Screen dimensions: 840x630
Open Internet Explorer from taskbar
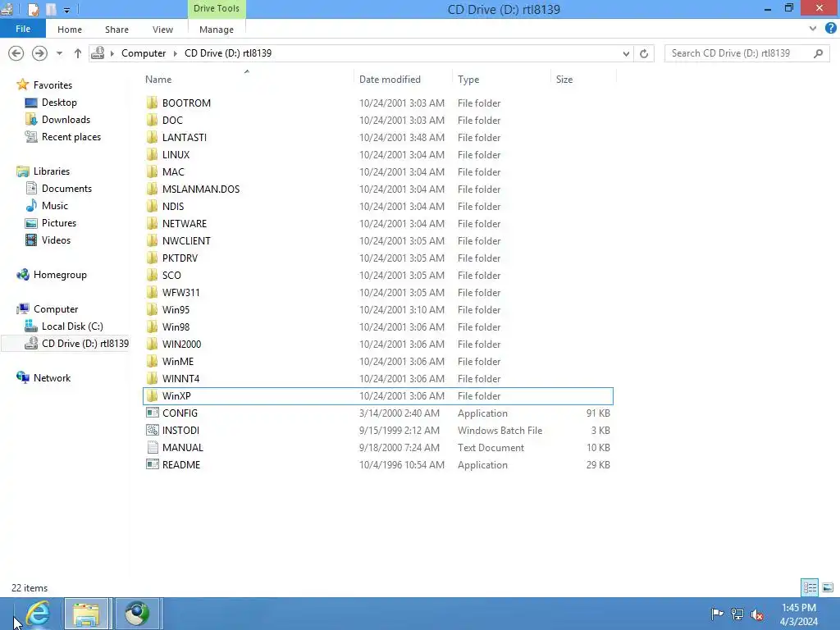coord(38,614)
